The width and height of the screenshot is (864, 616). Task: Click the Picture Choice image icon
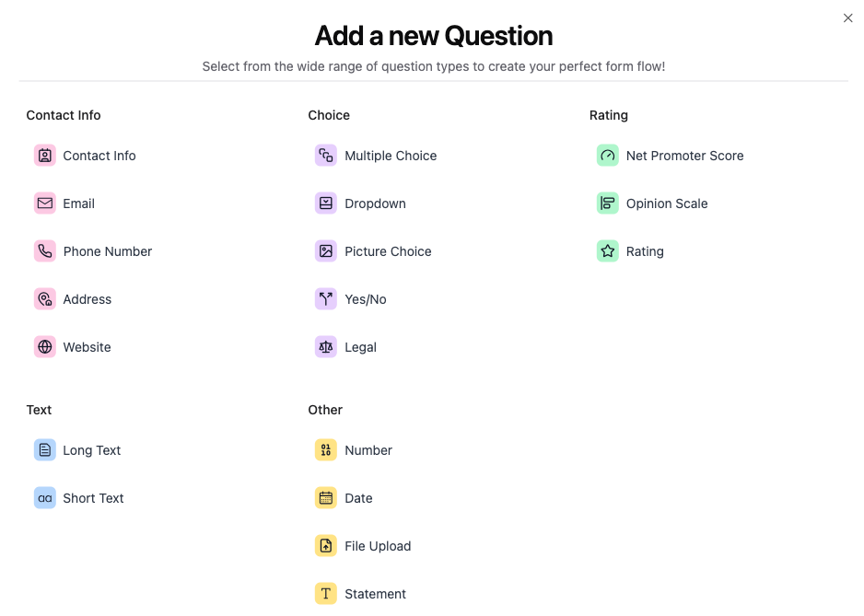pyautogui.click(x=325, y=251)
